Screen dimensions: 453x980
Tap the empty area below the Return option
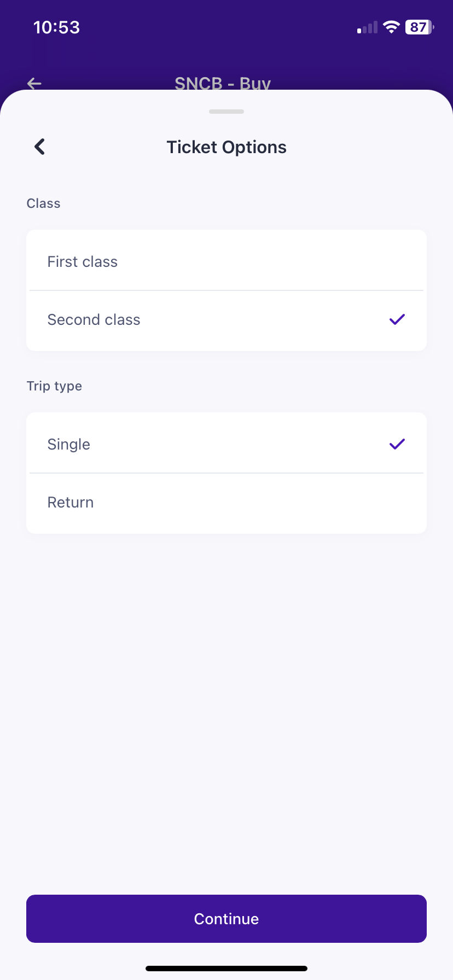tap(226, 684)
